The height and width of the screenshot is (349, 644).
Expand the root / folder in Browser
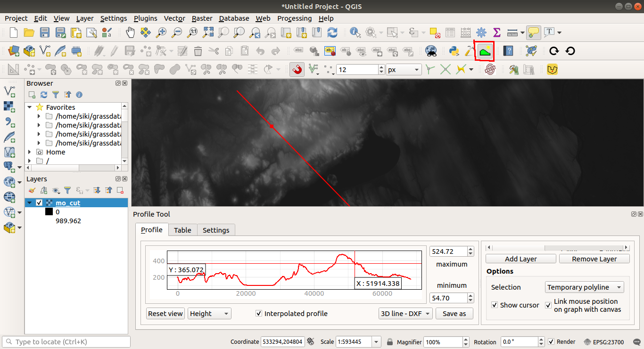(30, 161)
